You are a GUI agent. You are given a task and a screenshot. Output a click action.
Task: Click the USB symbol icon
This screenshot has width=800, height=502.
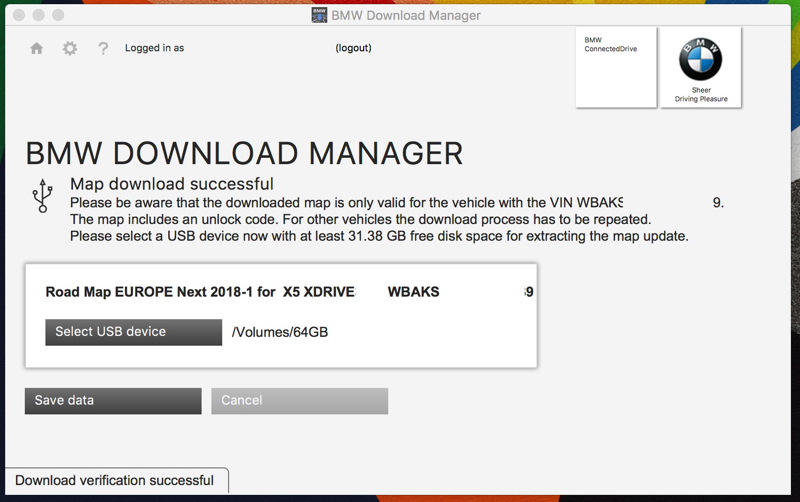tap(42, 196)
